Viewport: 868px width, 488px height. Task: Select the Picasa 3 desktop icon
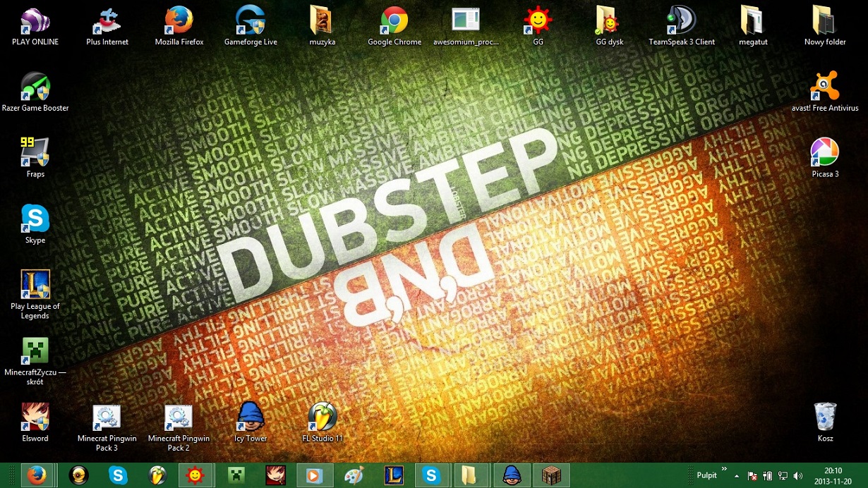click(825, 158)
